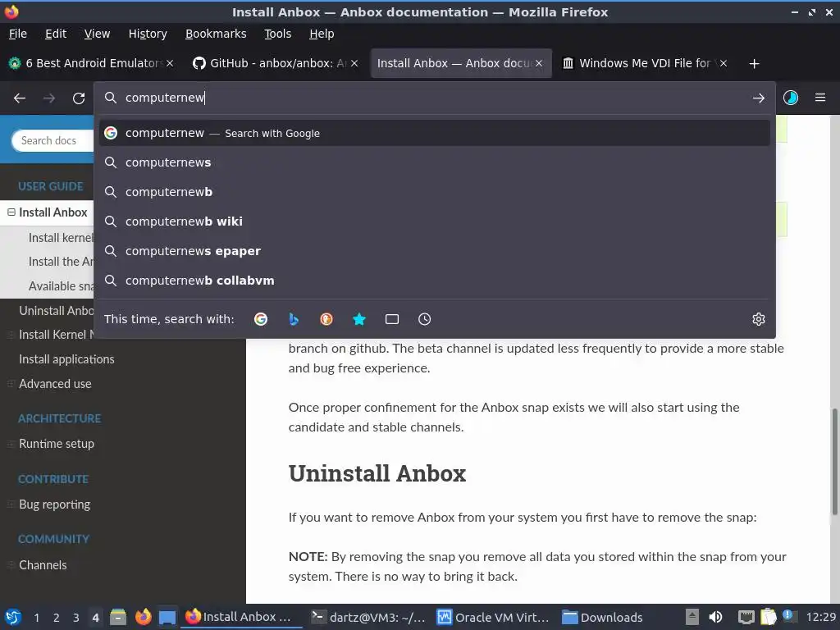Screen dimensions: 840x630
Task: Click the browser forward arrow
Action: 49,98
